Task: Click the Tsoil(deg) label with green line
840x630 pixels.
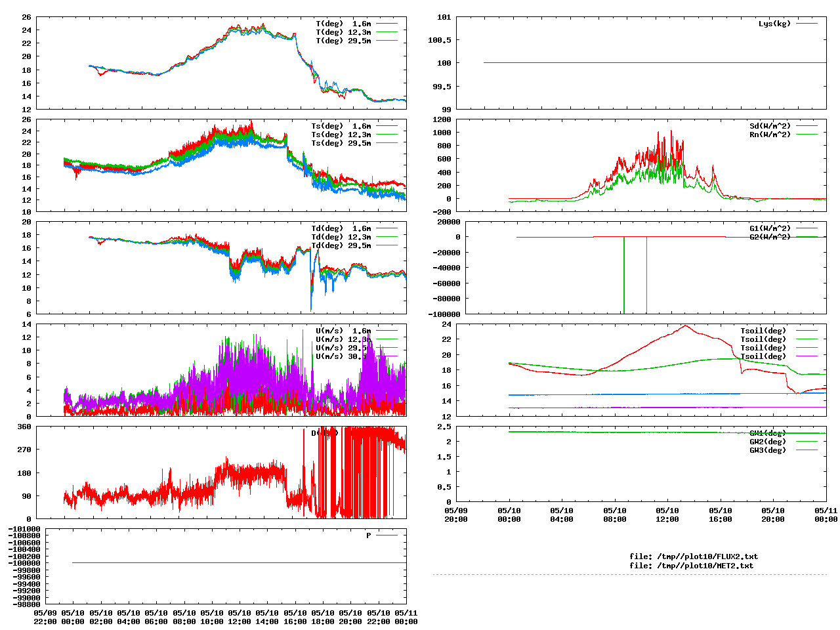Action: (763, 339)
